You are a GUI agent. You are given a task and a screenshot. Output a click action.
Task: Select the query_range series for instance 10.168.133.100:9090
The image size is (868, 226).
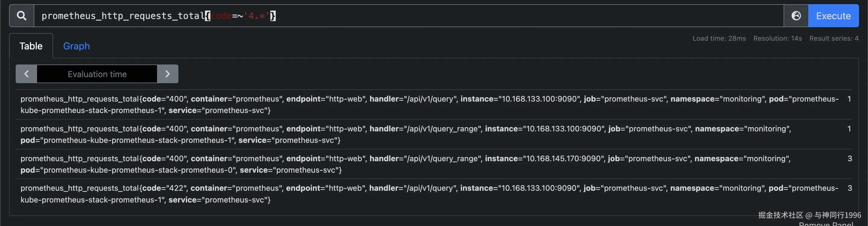tap(404, 134)
